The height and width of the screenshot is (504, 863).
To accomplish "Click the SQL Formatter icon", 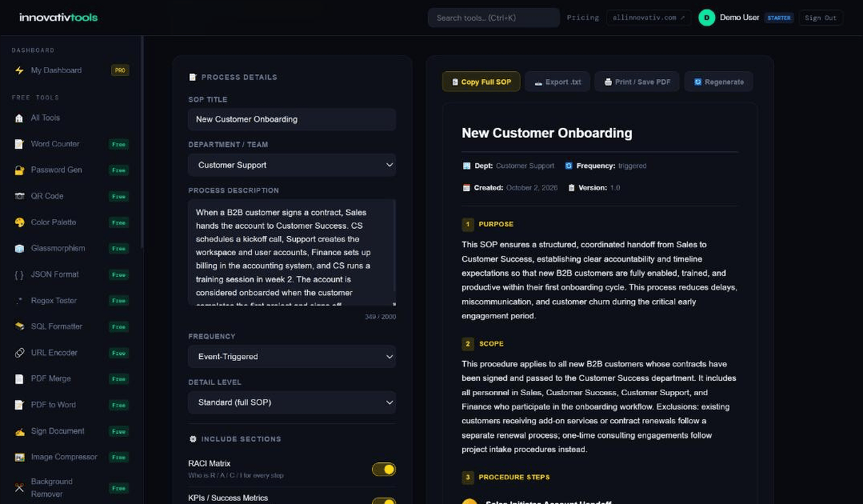I will 19,327.
